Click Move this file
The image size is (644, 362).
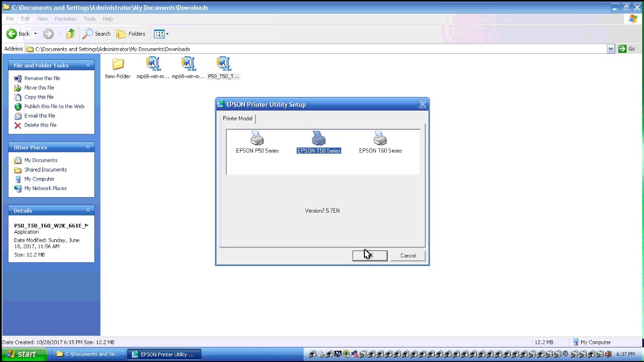[39, 87]
